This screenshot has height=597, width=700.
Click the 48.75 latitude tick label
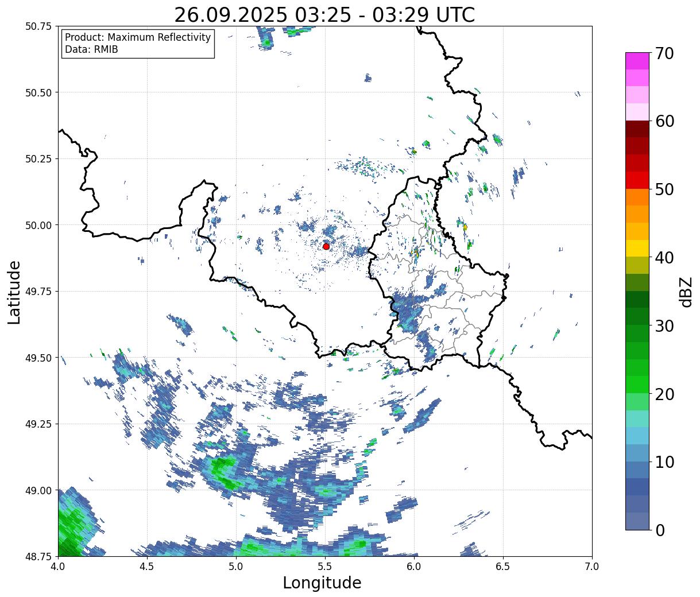(38, 557)
